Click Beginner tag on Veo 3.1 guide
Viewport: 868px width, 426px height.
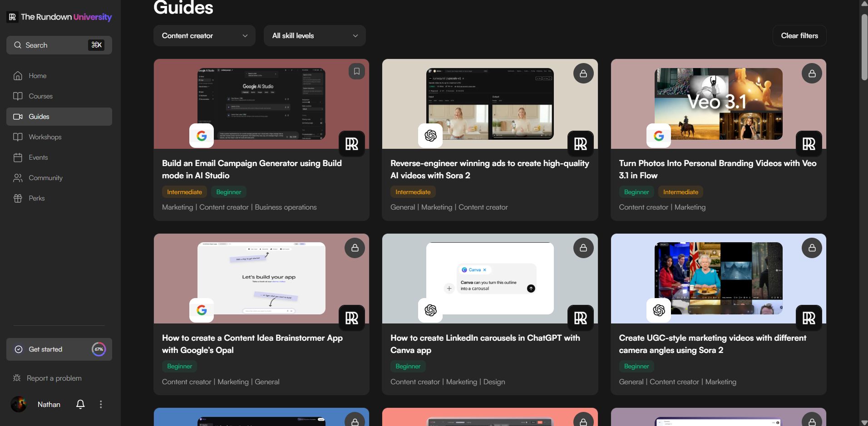636,192
